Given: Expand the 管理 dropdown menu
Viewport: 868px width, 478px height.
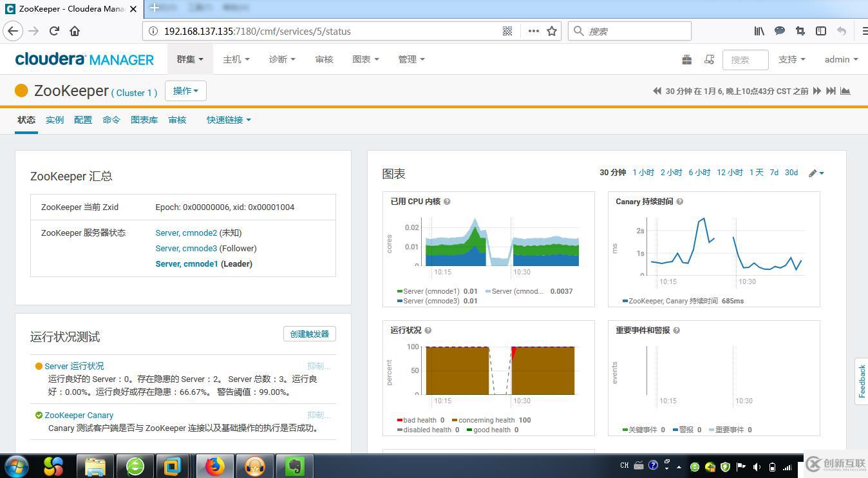Looking at the screenshot, I should (x=411, y=59).
